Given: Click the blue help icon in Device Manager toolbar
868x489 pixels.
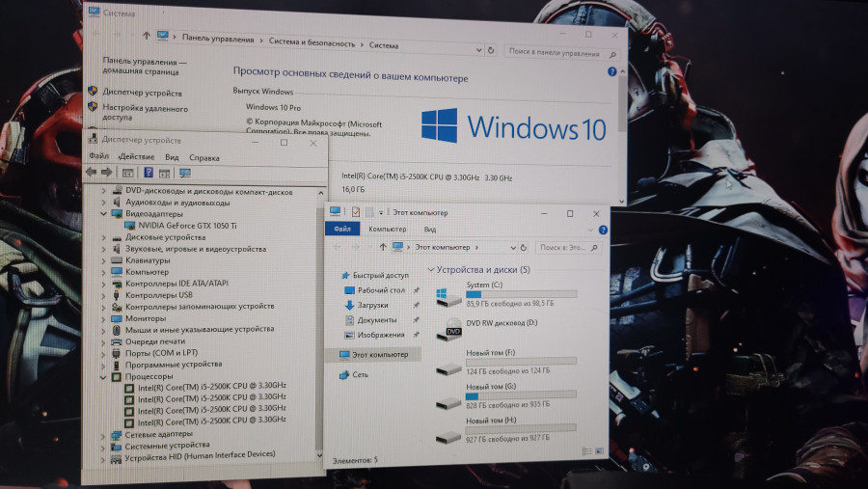Looking at the screenshot, I should (149, 173).
